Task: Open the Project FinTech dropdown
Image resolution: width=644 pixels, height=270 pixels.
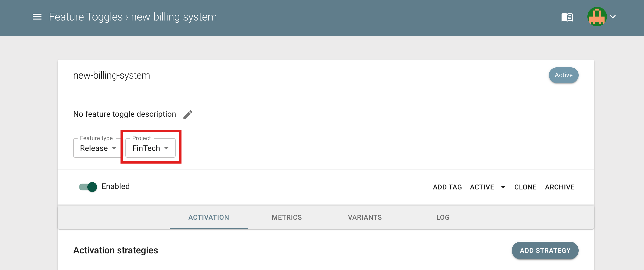Action: tap(151, 148)
